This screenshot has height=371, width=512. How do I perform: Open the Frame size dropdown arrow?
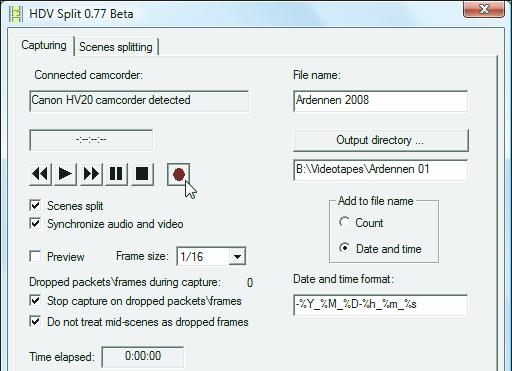237,256
